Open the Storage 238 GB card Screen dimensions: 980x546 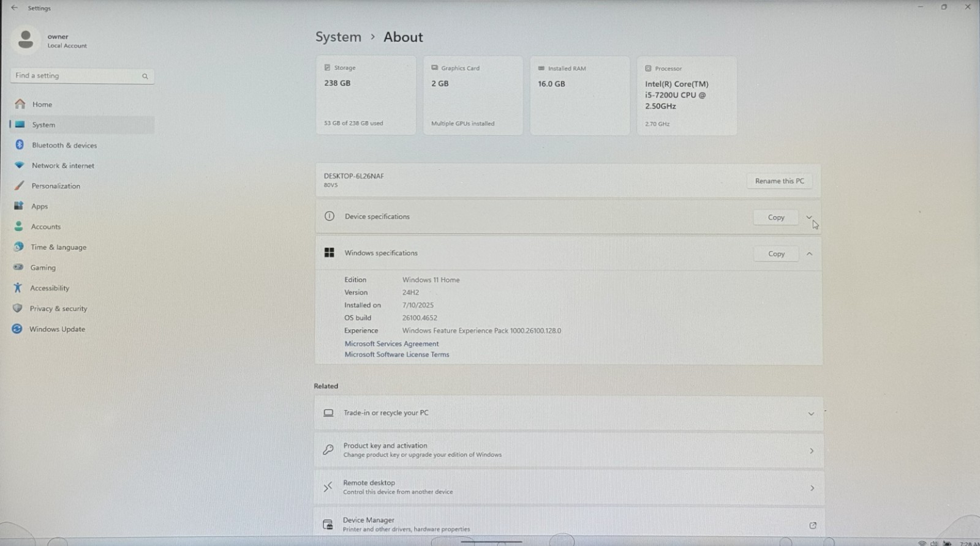(366, 95)
